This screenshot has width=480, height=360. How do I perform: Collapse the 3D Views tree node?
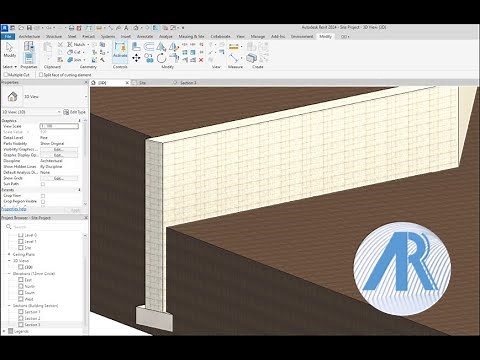pyautogui.click(x=9, y=261)
